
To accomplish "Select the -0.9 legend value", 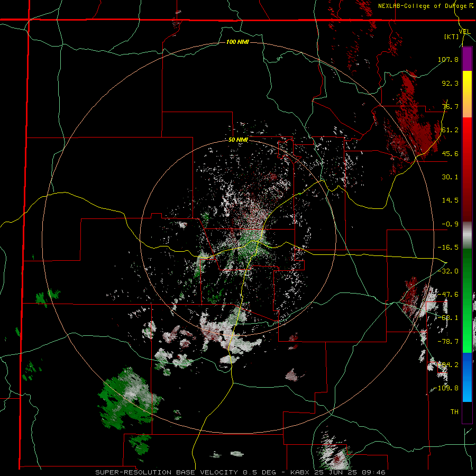I will [450, 224].
